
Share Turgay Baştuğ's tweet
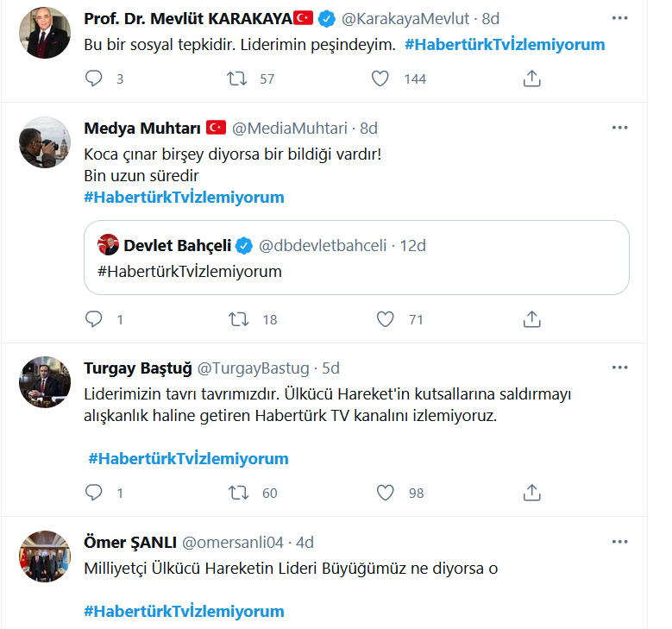532,493
